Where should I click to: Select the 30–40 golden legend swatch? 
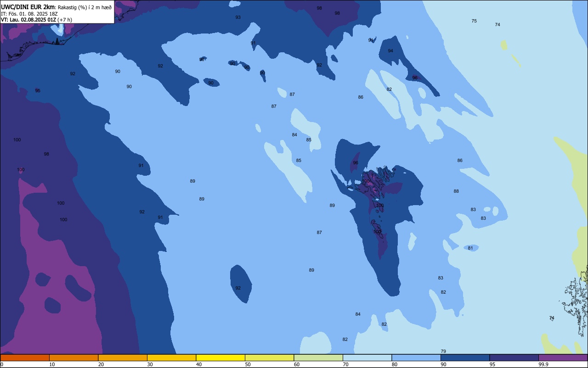click(x=171, y=357)
